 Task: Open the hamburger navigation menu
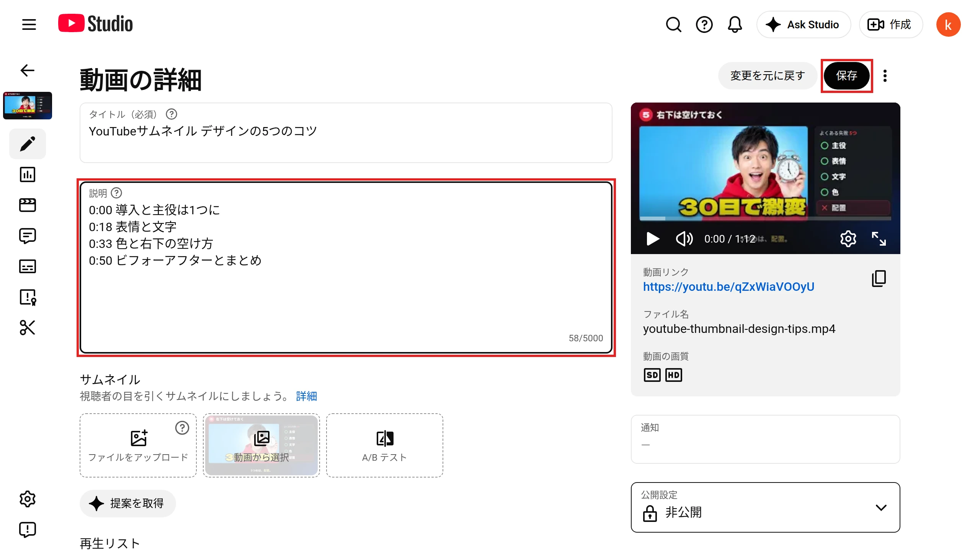(29, 24)
